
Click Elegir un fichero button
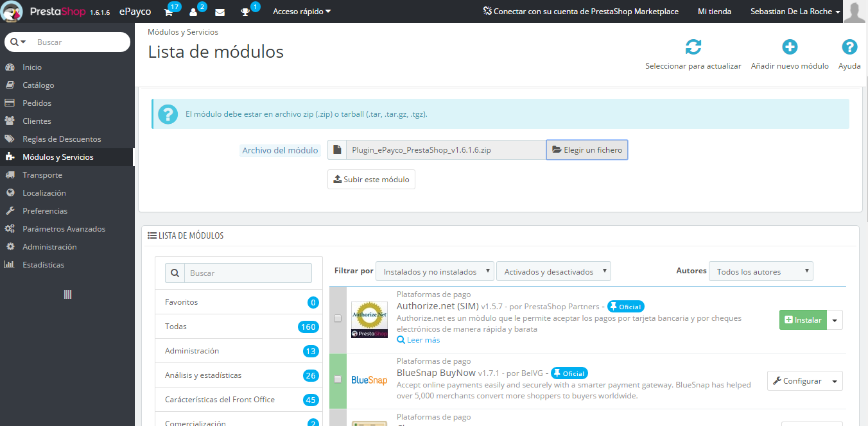click(587, 150)
